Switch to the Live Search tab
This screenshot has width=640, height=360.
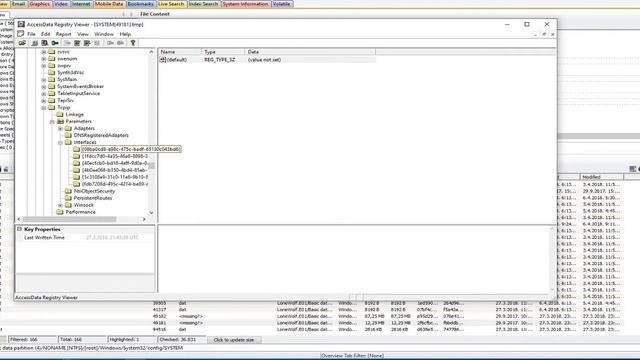click(x=171, y=4)
